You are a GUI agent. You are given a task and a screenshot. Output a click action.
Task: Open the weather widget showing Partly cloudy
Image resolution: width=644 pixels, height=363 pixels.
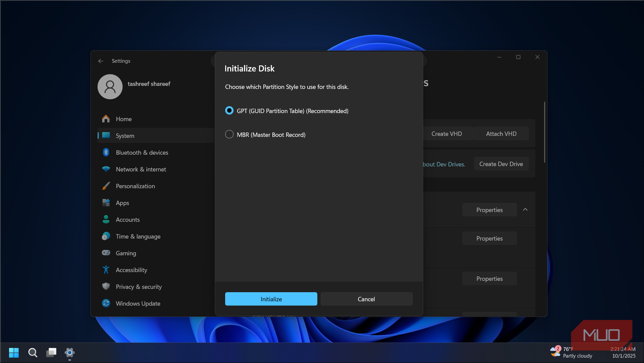(x=571, y=352)
